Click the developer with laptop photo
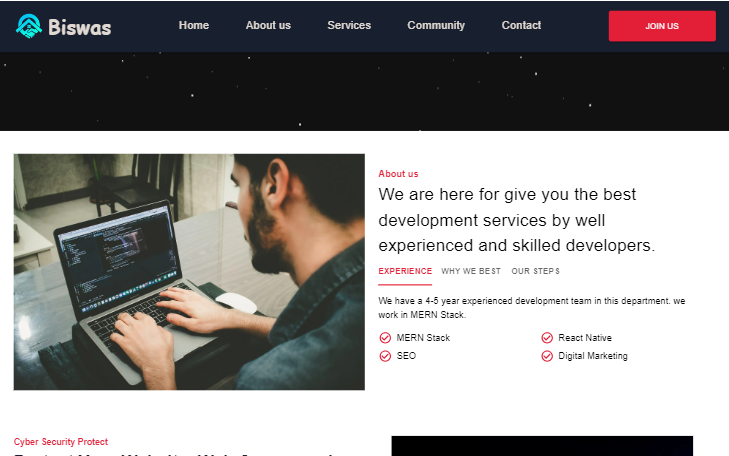 tap(189, 272)
